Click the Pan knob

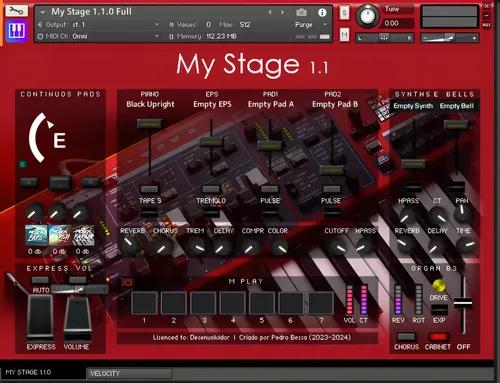pos(463,212)
